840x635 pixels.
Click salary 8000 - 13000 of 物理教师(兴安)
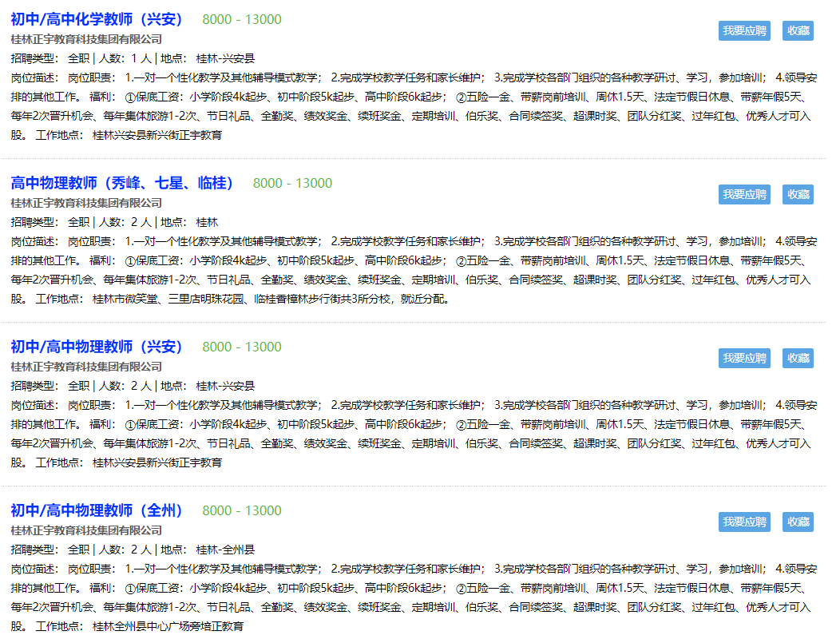point(242,347)
